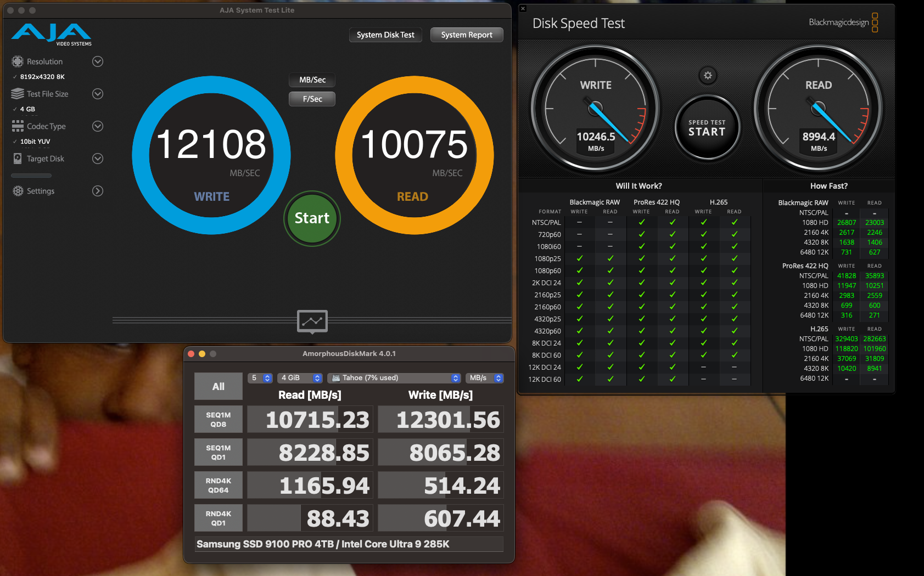Open the test count dropdown showing 5
This screenshot has width=924, height=576.
point(260,378)
